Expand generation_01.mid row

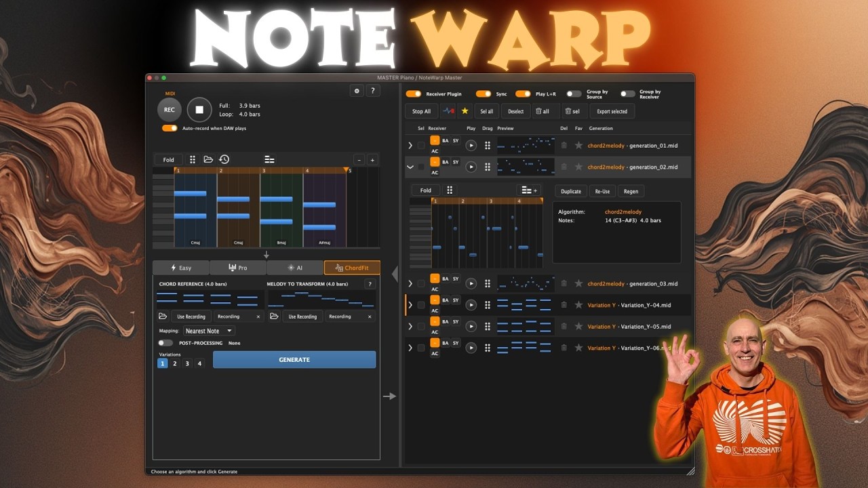(410, 145)
